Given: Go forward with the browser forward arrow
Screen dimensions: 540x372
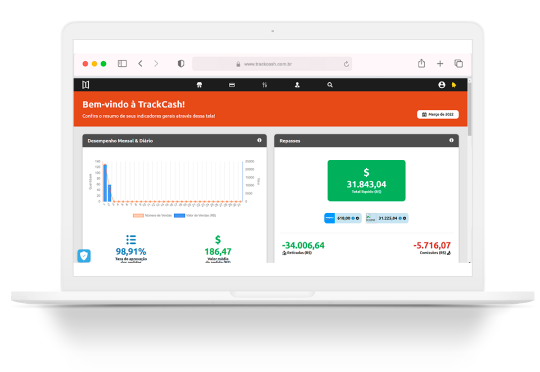Looking at the screenshot, I should click(156, 64).
